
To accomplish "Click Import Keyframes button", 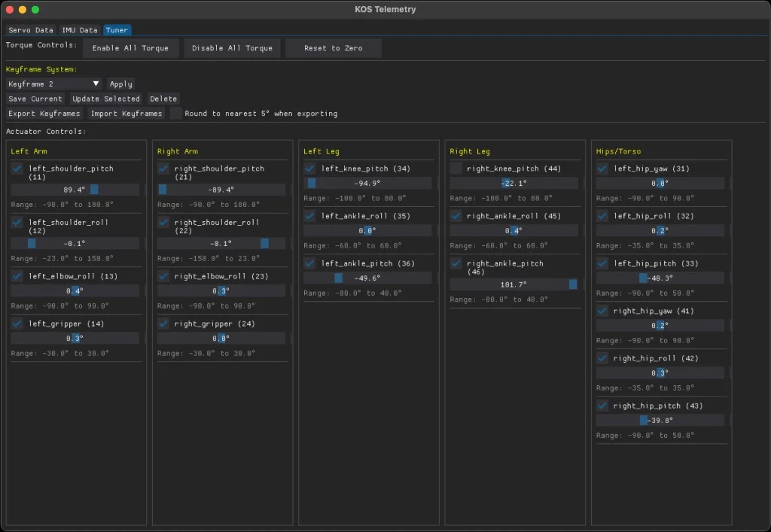I will click(x=126, y=114).
